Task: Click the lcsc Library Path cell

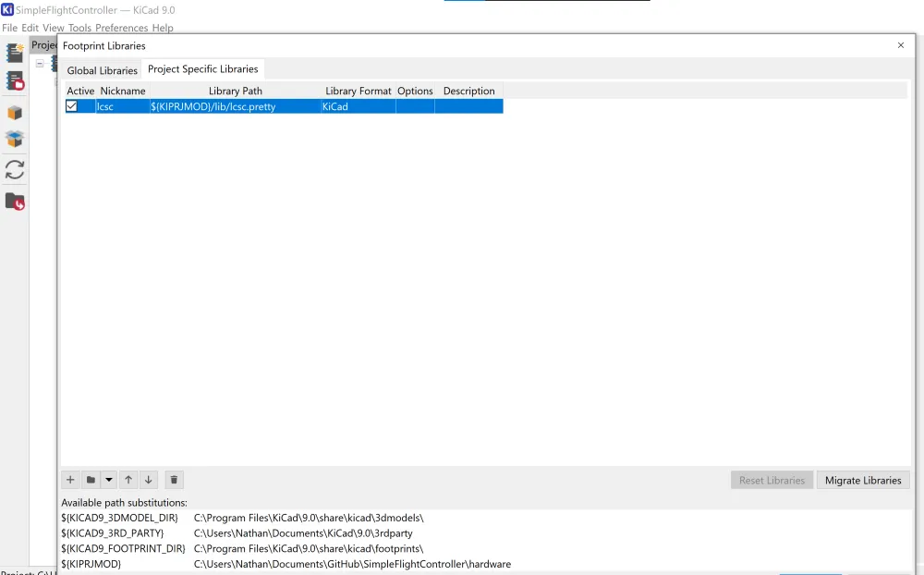Action: pos(235,106)
